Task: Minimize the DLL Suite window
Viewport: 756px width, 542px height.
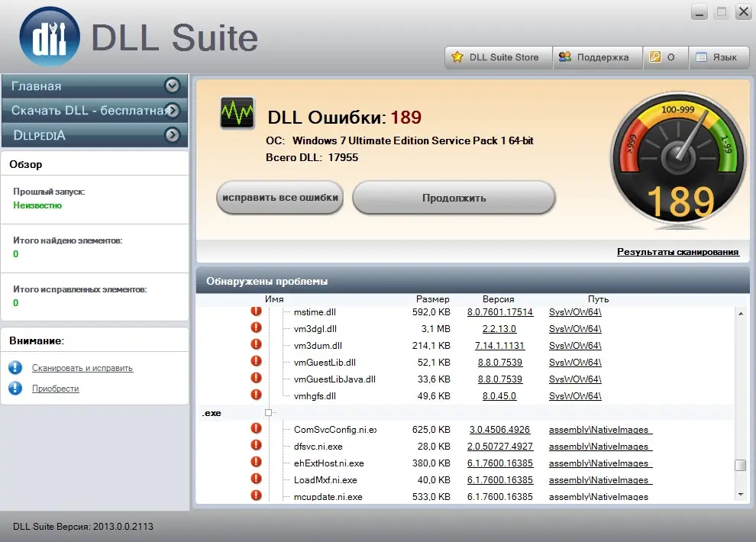Action: coord(699,12)
